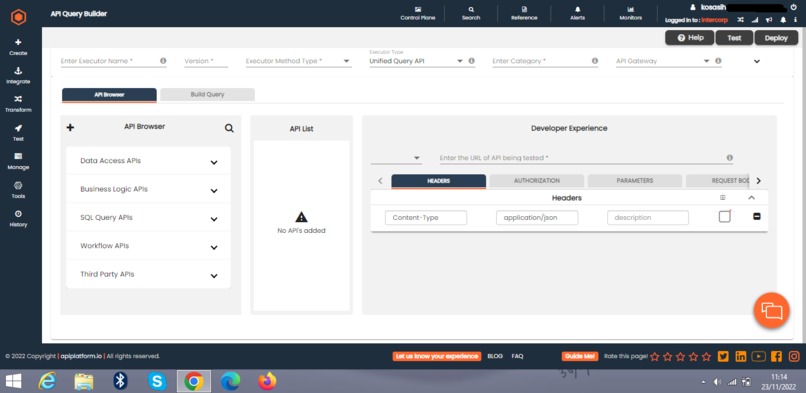The width and height of the screenshot is (806, 393).
Task: Open the Transform section in sidebar
Action: point(19,104)
